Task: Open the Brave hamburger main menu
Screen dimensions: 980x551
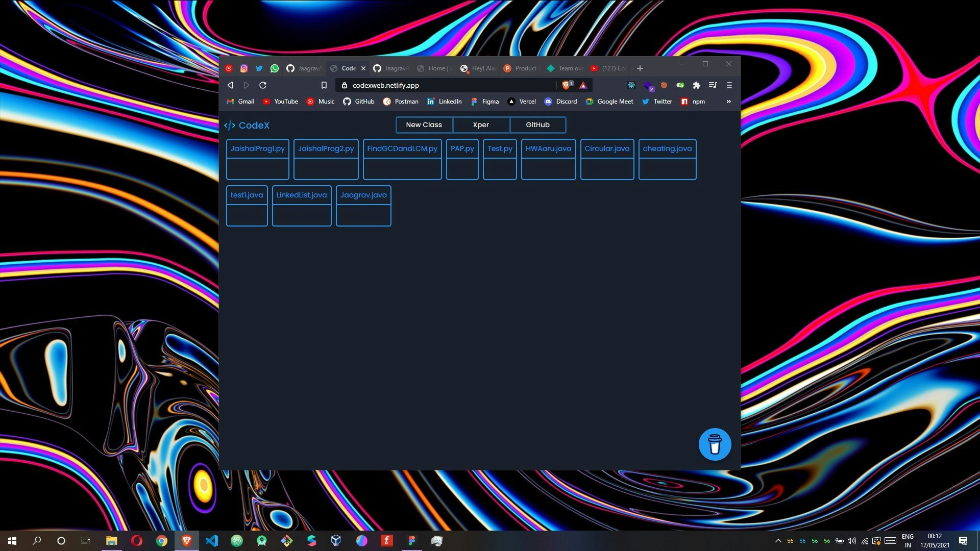Action: tap(729, 85)
